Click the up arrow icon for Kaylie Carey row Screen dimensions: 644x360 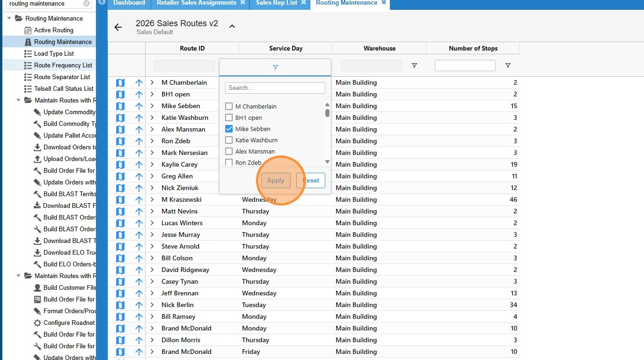139,165
